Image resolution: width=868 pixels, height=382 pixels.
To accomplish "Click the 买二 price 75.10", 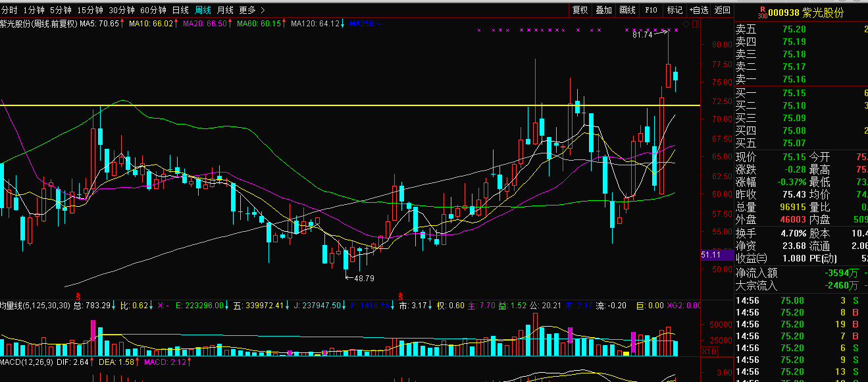I will (x=794, y=105).
